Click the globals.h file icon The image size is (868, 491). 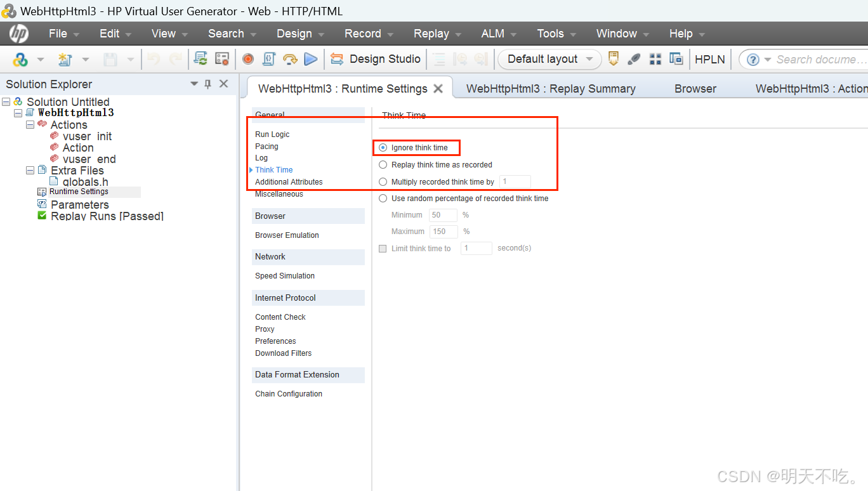[54, 181]
